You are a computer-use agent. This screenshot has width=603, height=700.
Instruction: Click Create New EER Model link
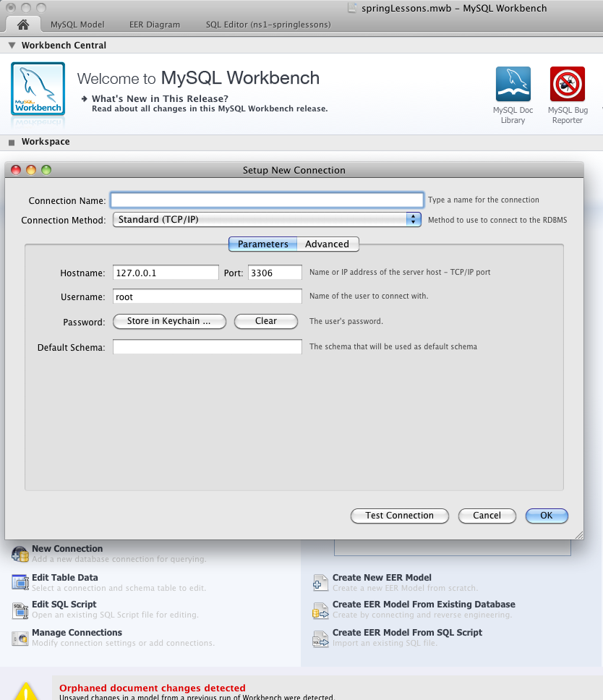[x=382, y=578]
